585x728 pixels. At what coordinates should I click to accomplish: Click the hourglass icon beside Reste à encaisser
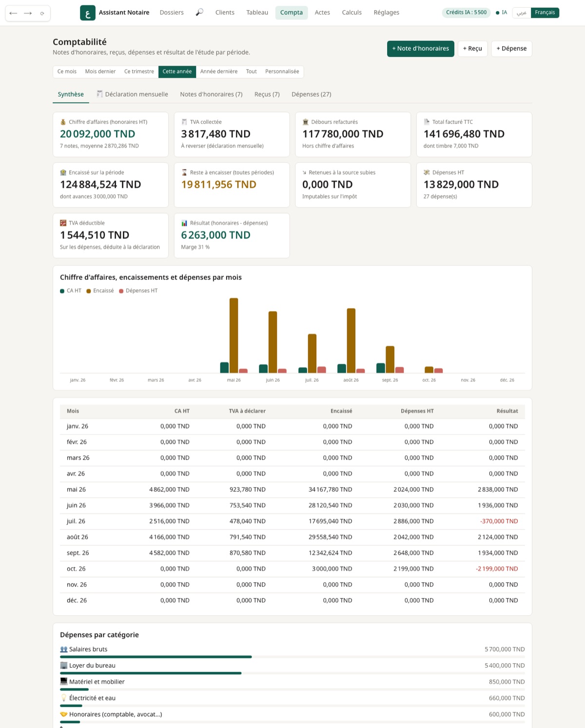[184, 173]
